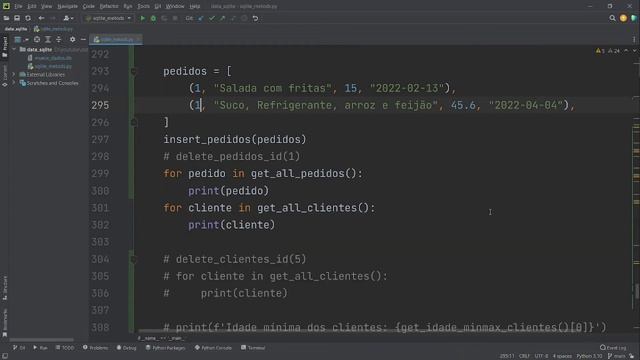Open the Bookmarks tool window side tab

click(x=5, y=322)
